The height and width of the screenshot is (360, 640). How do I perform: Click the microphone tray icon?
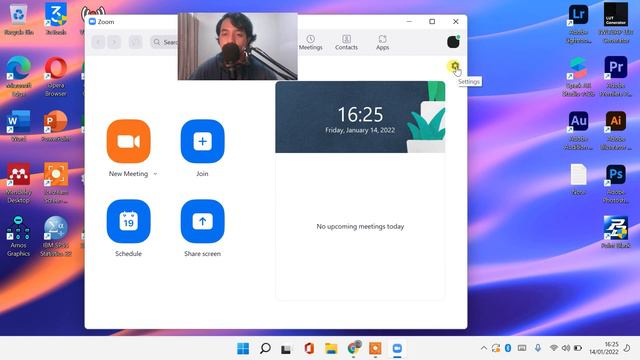(x=538, y=348)
